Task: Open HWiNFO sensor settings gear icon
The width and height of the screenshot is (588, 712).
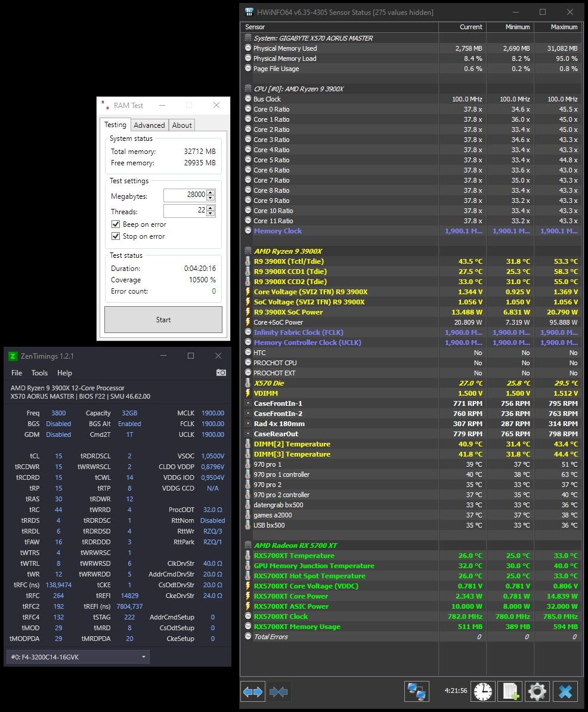Action: coord(537,692)
